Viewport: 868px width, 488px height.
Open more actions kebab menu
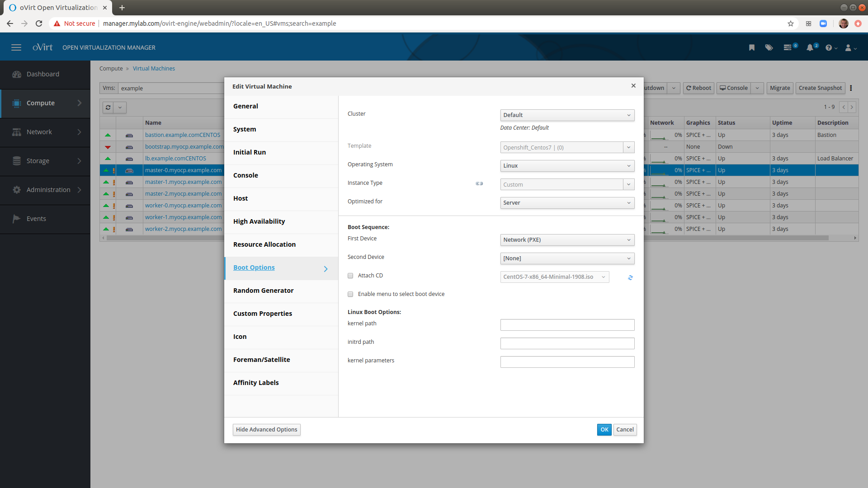coord(851,88)
